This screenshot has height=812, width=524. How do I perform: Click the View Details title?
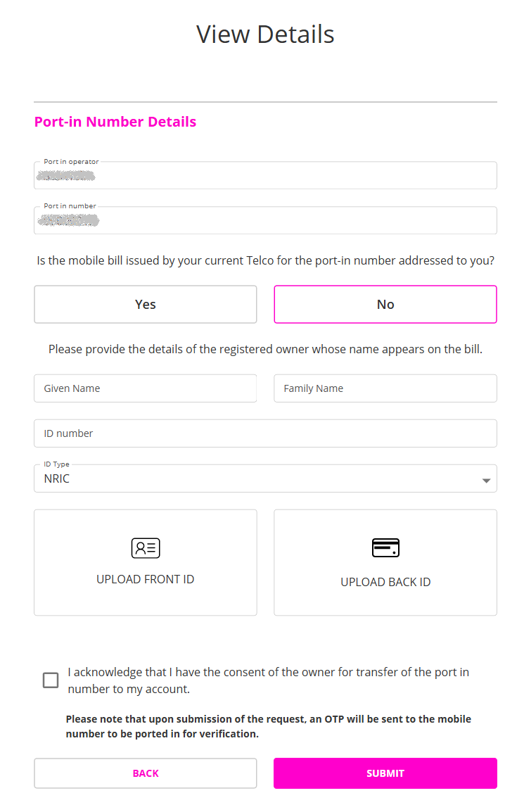(264, 34)
